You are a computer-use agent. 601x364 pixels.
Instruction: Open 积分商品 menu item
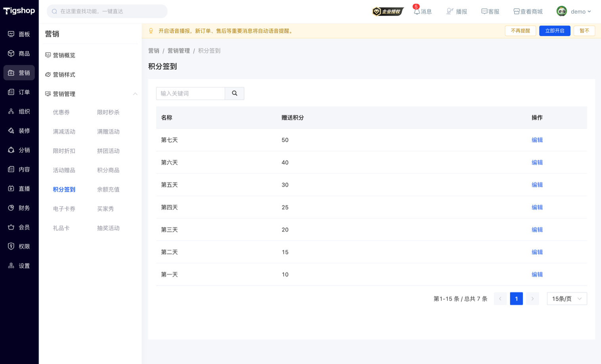point(108,170)
